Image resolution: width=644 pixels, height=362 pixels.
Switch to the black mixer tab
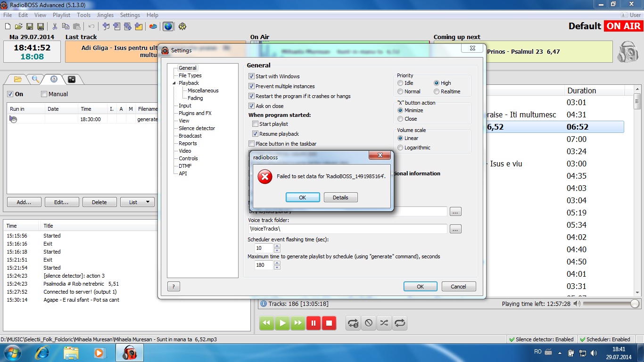[71, 79]
